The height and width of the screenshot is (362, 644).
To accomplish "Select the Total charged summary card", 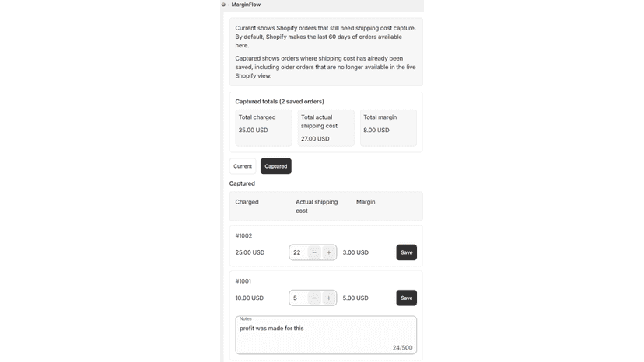I will 263,127.
